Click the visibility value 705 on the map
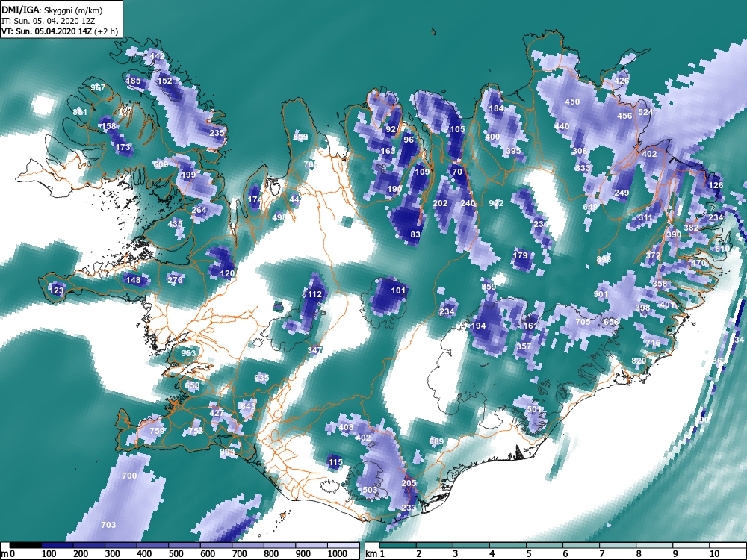Image resolution: width=747 pixels, height=560 pixels. tap(583, 322)
